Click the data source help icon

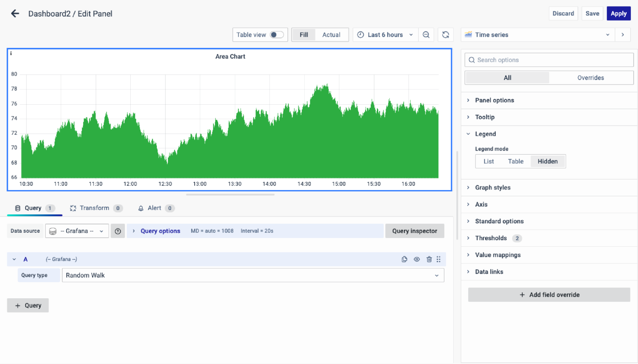[118, 231]
